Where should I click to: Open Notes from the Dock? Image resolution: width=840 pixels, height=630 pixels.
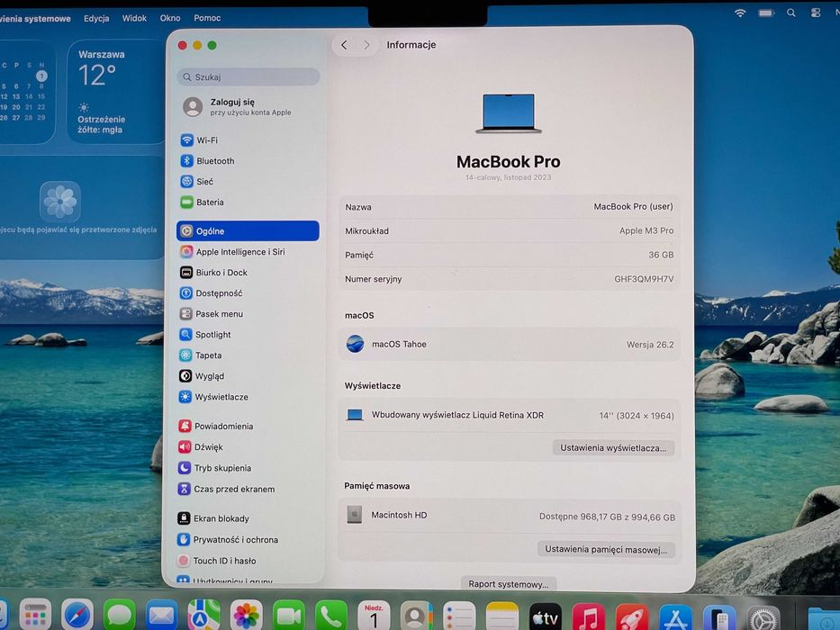502,616
